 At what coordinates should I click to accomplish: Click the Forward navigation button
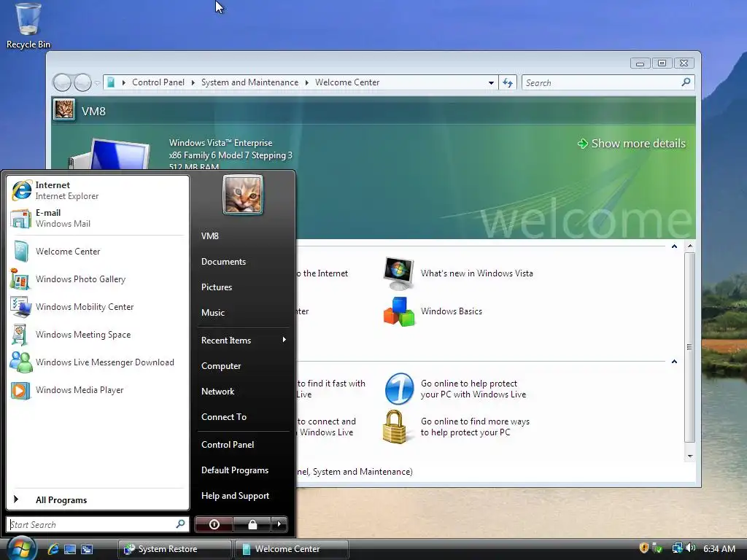coord(82,82)
